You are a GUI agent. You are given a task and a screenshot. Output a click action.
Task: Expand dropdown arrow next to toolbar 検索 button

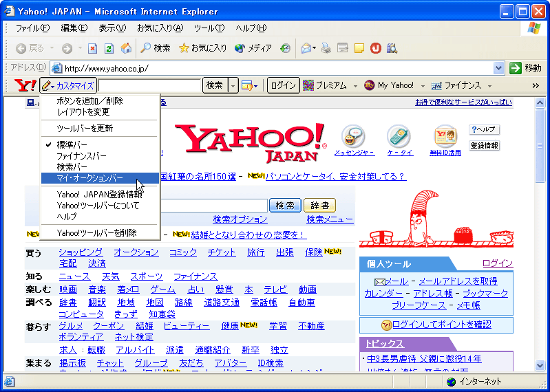click(x=233, y=85)
